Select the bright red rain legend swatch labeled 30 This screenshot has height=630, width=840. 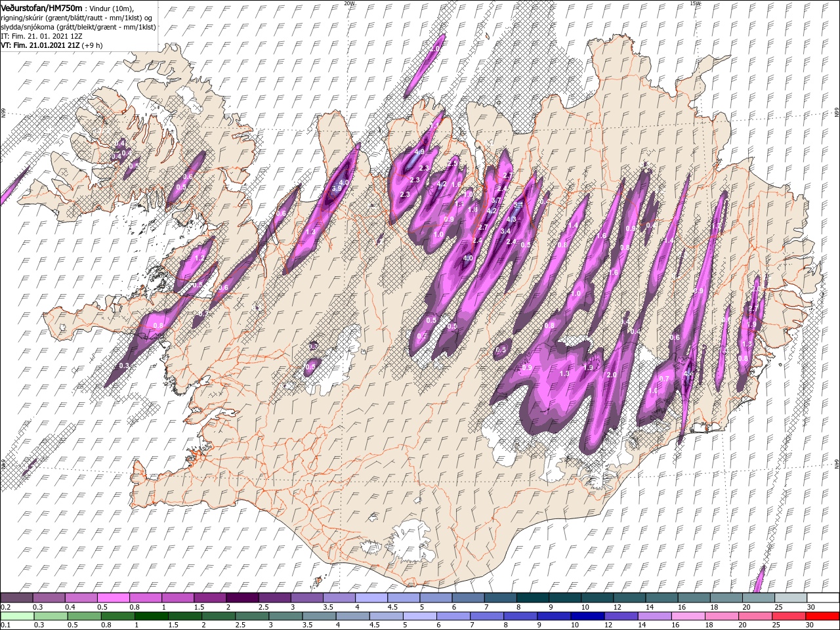pos(822,616)
